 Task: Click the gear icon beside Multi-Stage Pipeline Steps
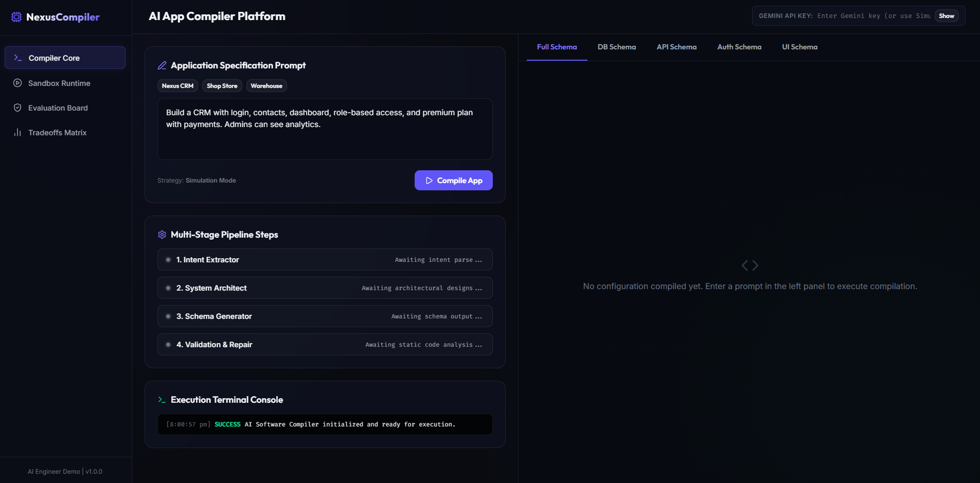[x=162, y=235]
